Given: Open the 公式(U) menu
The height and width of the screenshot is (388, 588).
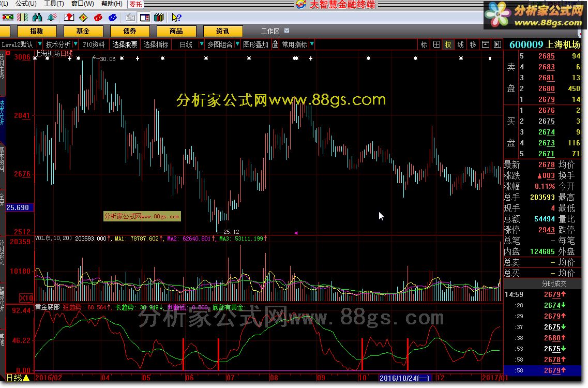Looking at the screenshot, I should coord(26,4).
